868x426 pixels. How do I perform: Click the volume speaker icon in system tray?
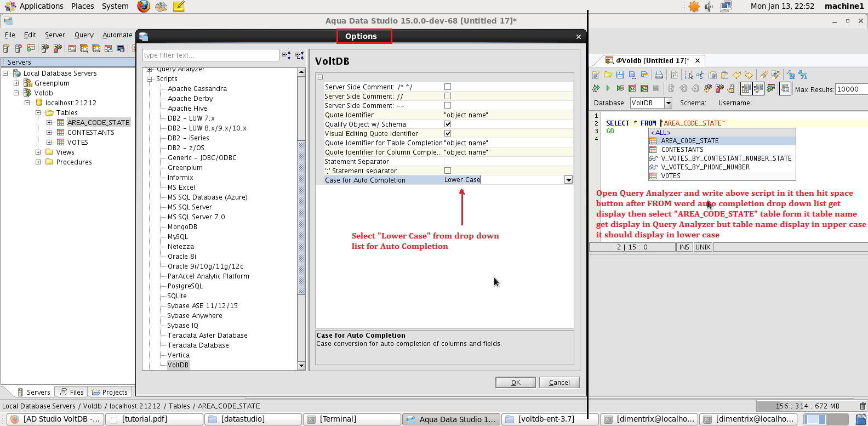point(709,6)
